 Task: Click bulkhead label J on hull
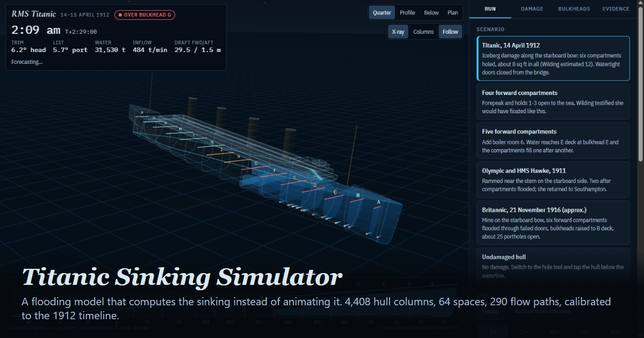[x=222, y=149]
